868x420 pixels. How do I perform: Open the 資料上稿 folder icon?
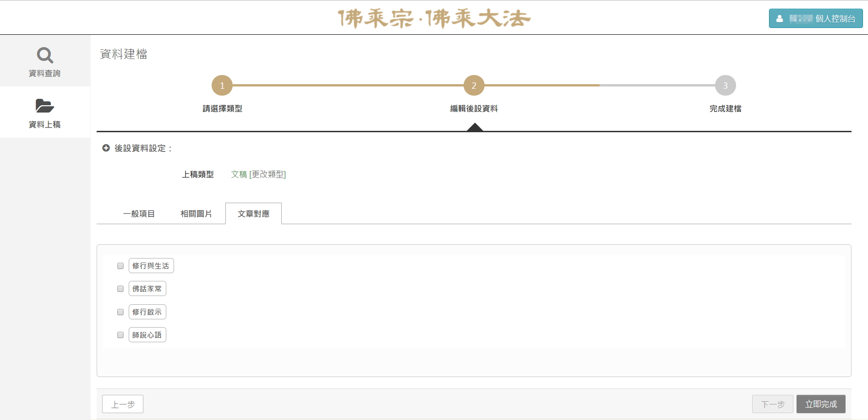tap(45, 106)
